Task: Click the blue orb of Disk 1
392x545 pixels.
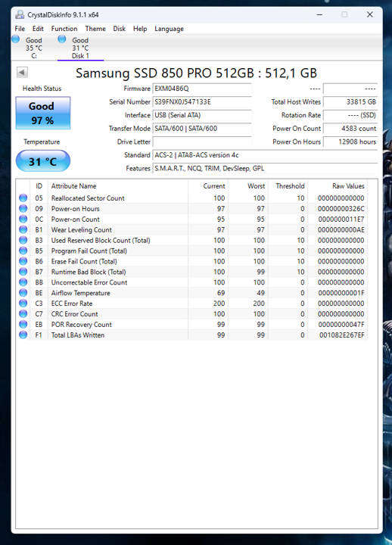Action: [62, 39]
